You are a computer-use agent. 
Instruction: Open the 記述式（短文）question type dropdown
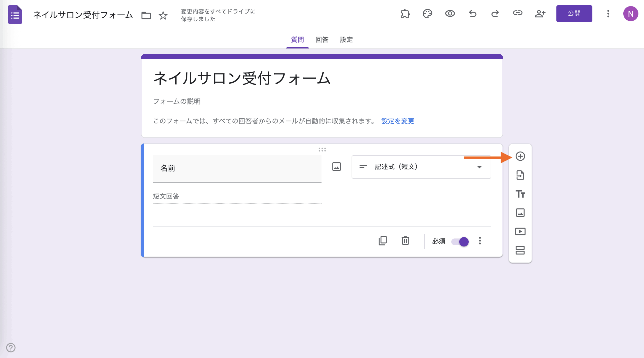click(421, 167)
